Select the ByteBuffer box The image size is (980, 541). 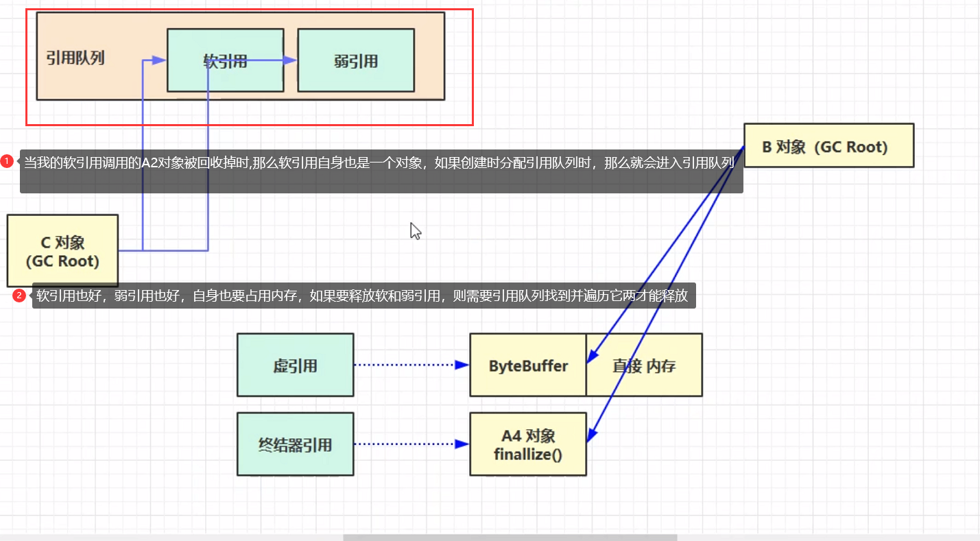click(528, 365)
